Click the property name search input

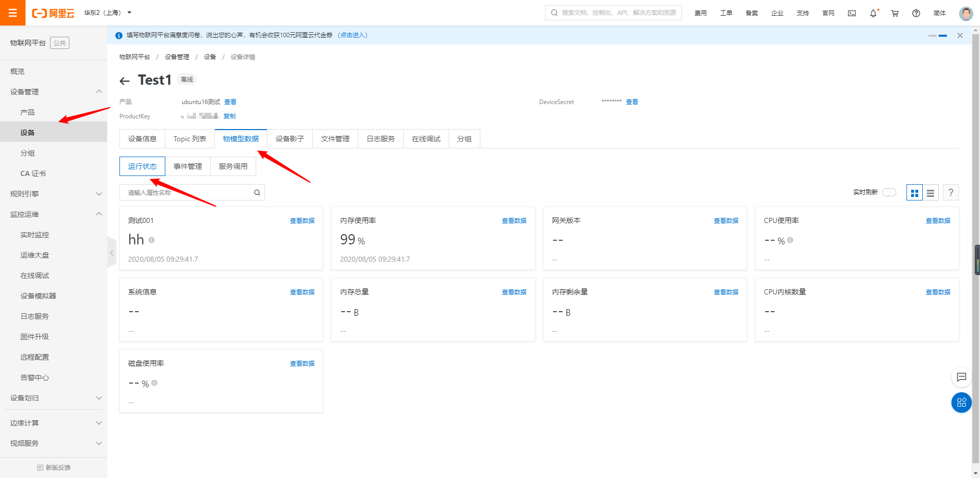pyautogui.click(x=184, y=192)
